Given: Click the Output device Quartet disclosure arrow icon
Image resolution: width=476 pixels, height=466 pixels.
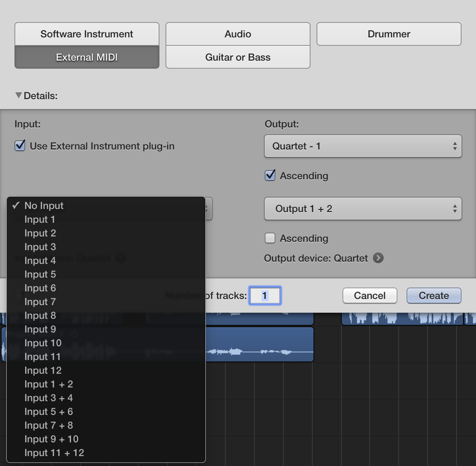Looking at the screenshot, I should (x=378, y=258).
